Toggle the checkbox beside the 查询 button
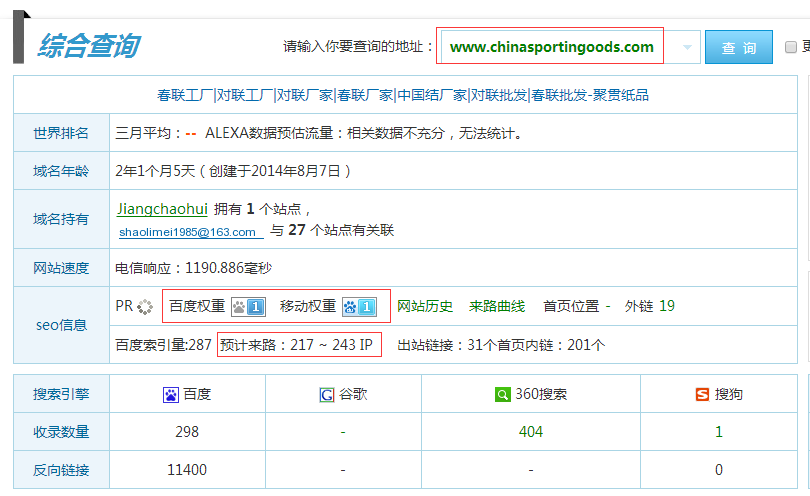The image size is (810, 496). (791, 47)
